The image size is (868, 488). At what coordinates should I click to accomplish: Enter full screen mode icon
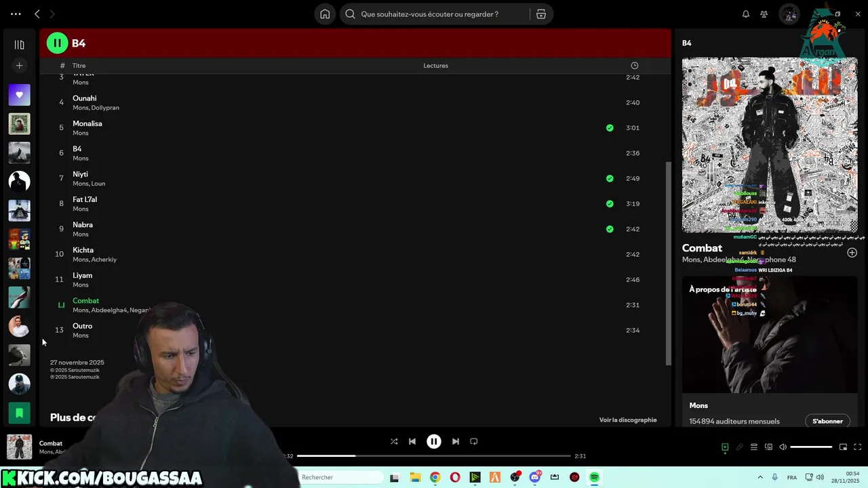click(857, 447)
